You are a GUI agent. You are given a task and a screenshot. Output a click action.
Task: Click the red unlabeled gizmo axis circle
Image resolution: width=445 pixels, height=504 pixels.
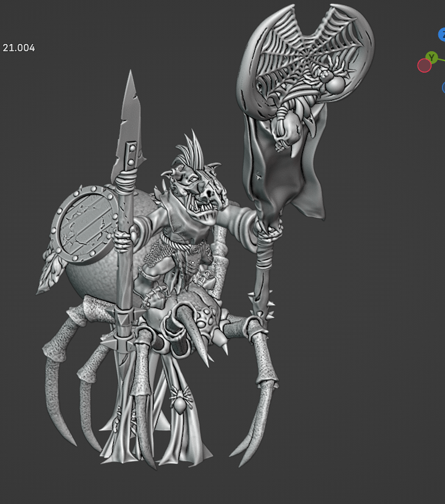(424, 65)
